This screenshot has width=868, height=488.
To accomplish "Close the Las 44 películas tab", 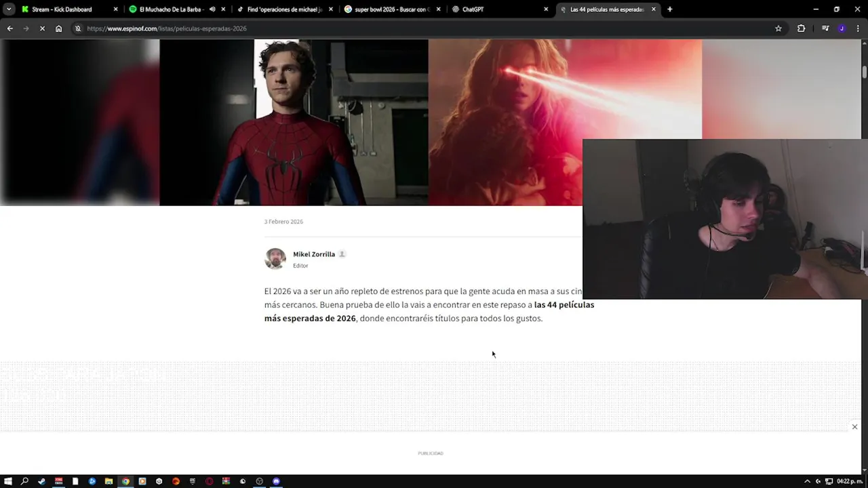I will (654, 9).
